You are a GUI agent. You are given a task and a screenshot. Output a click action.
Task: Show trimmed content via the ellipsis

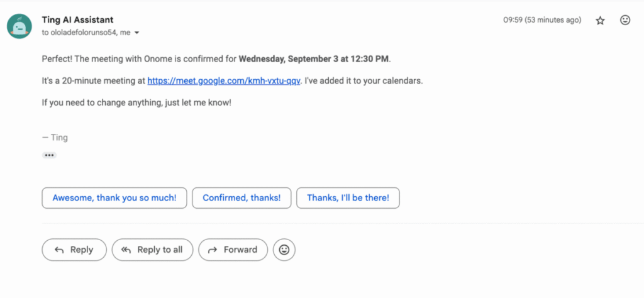point(49,155)
